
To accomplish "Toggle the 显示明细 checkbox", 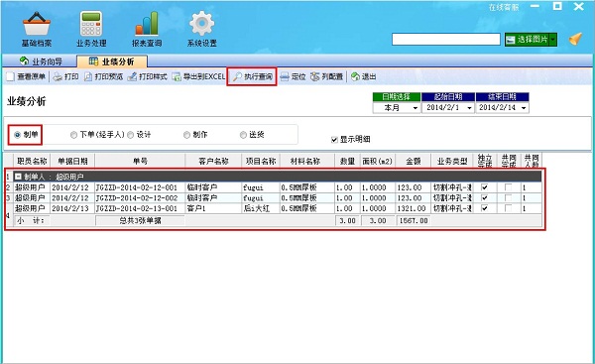I will (334, 140).
